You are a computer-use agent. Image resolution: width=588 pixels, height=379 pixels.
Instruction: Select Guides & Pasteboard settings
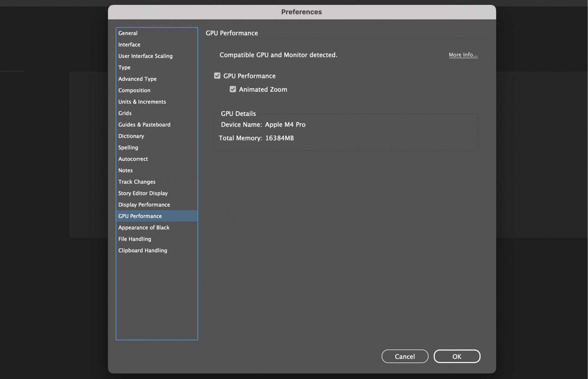(x=144, y=124)
